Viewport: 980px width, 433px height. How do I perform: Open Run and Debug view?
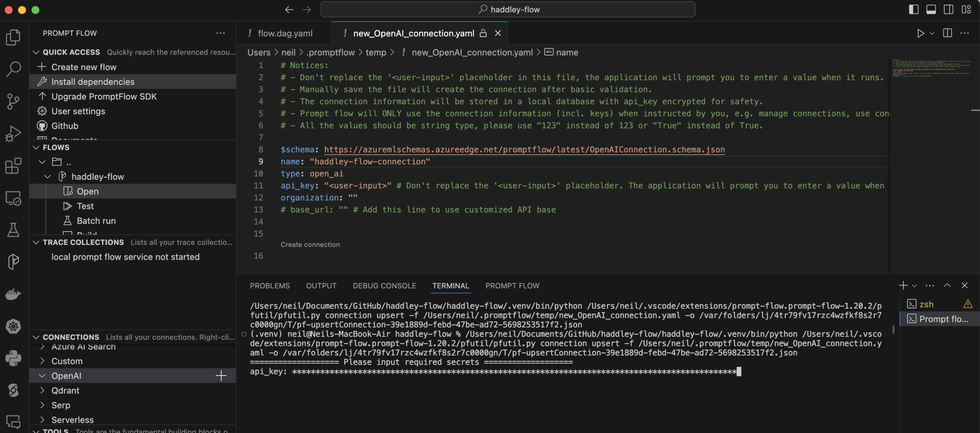[x=13, y=133]
